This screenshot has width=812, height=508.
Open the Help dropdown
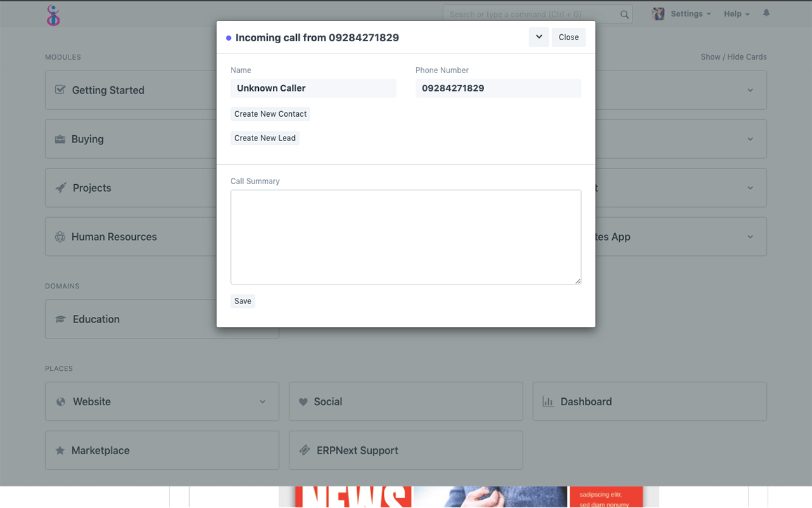tap(736, 13)
